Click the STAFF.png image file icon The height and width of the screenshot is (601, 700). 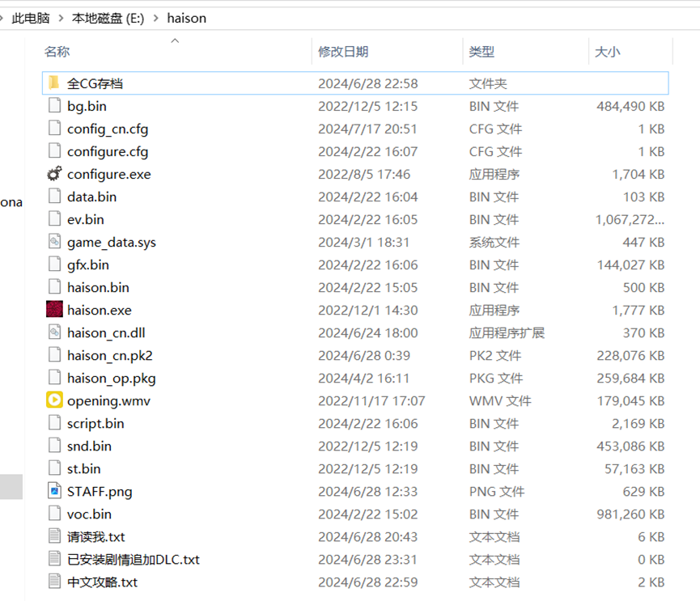tap(54, 491)
